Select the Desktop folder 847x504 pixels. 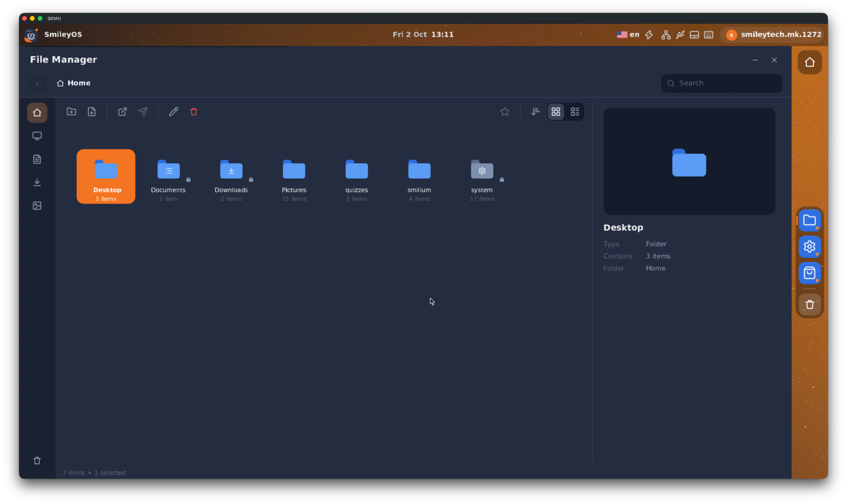(106, 177)
